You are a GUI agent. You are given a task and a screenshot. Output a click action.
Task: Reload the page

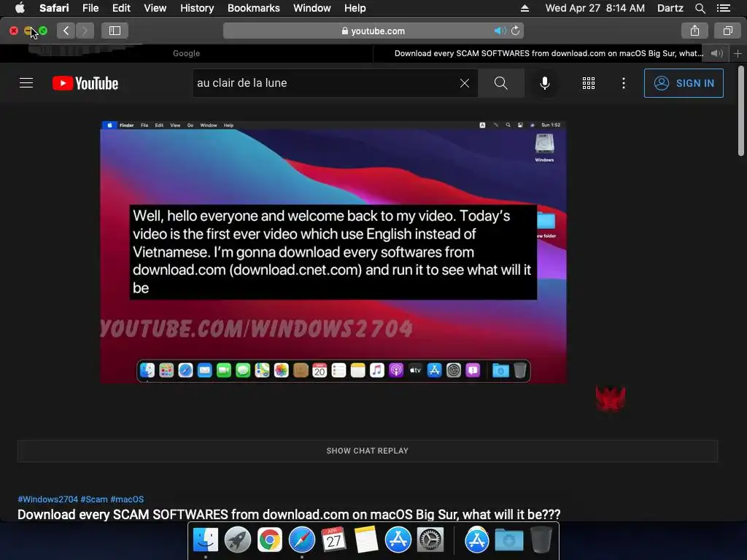[516, 31]
